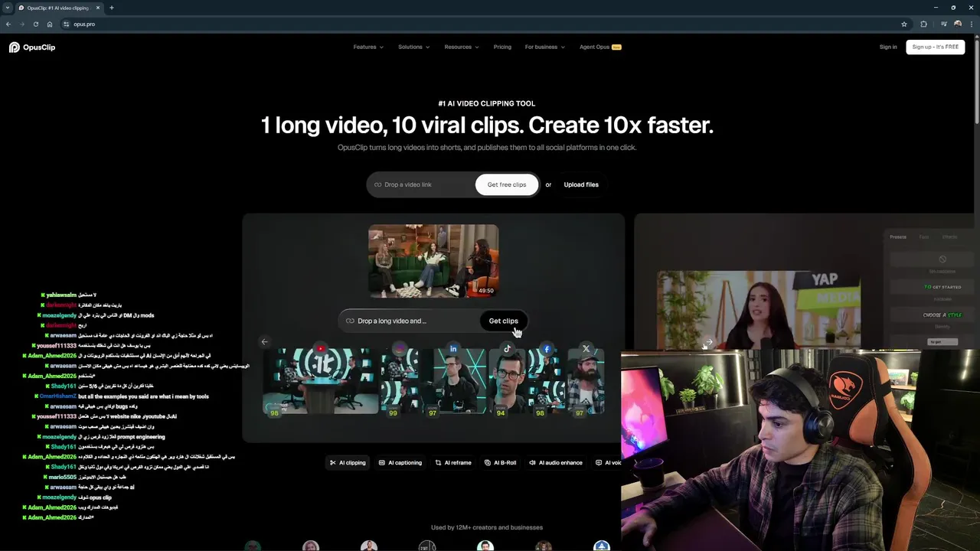Screen dimensions: 980x551
Task: Select the AI captioning tab
Action: [400, 462]
